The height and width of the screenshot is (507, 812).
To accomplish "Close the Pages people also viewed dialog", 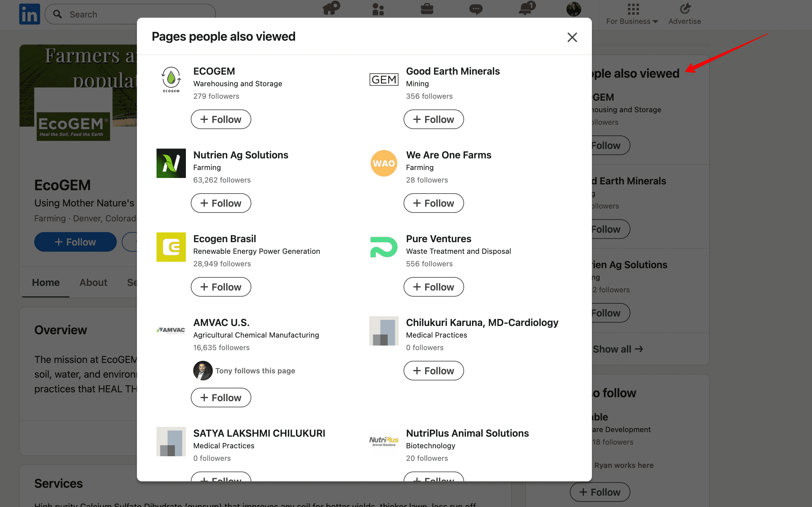I will click(572, 37).
